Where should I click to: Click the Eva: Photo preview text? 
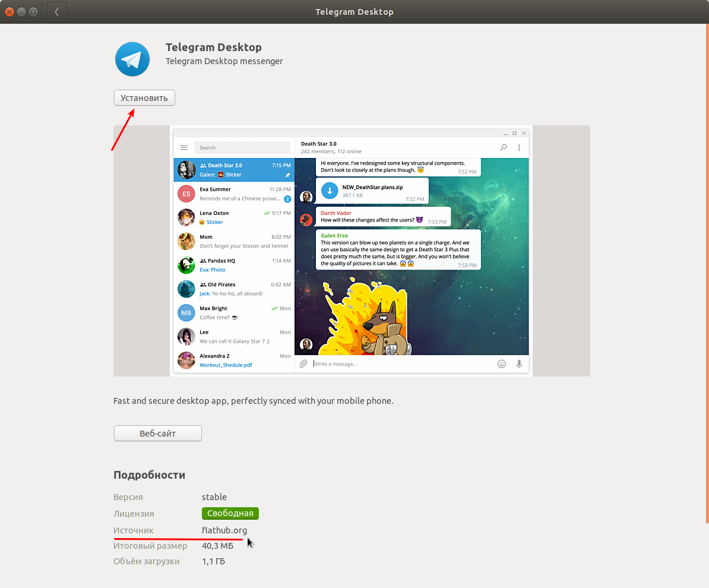[212, 270]
